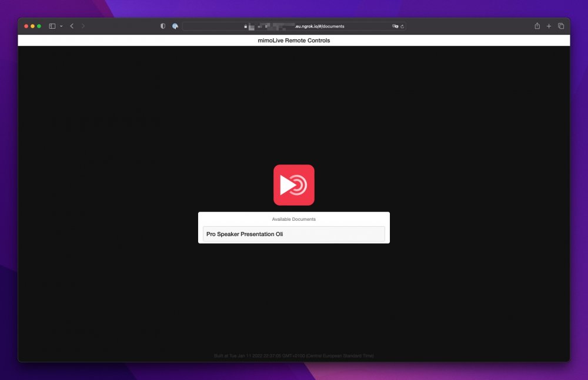Open the blue browser extension icon

(175, 26)
